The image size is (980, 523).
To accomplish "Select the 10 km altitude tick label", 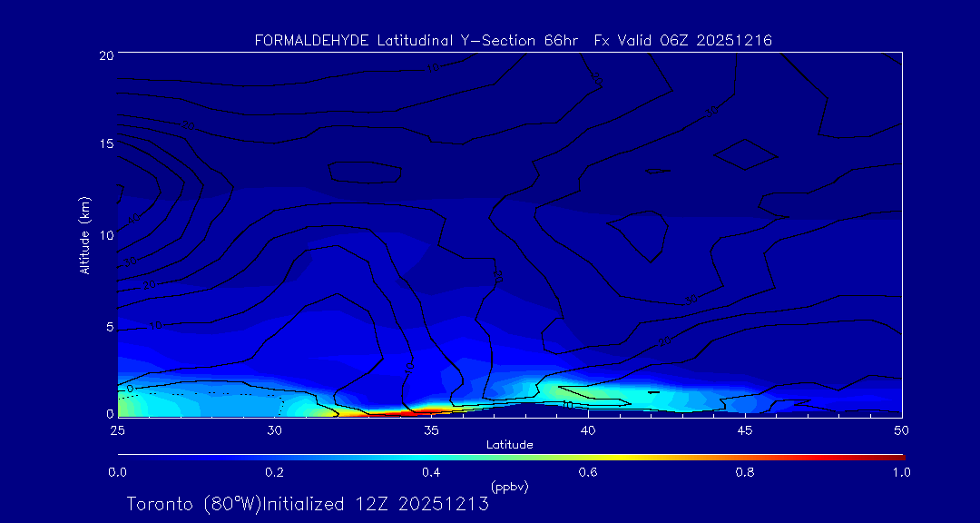I will click(x=105, y=235).
